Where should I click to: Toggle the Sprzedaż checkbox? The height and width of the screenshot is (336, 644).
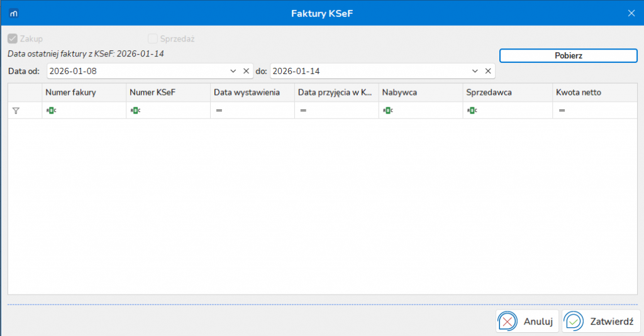(153, 39)
